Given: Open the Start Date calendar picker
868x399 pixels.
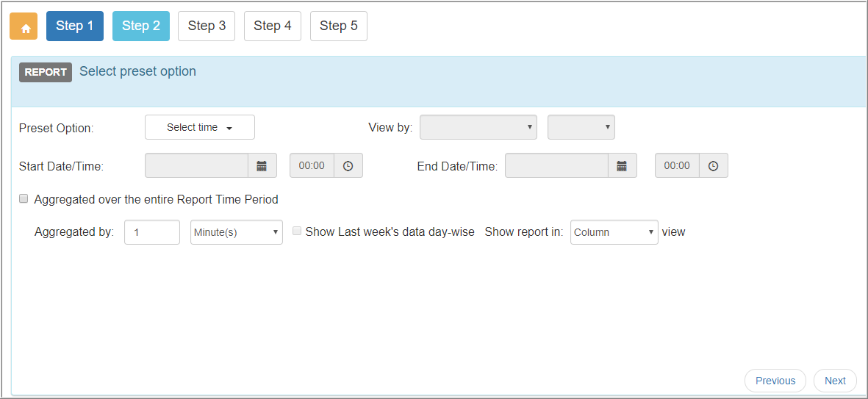Looking at the screenshot, I should point(262,165).
